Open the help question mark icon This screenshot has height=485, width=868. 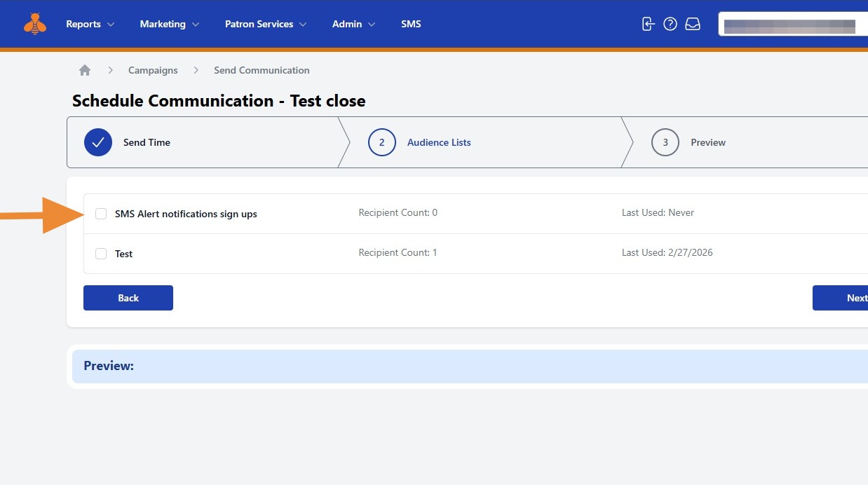pyautogui.click(x=670, y=24)
